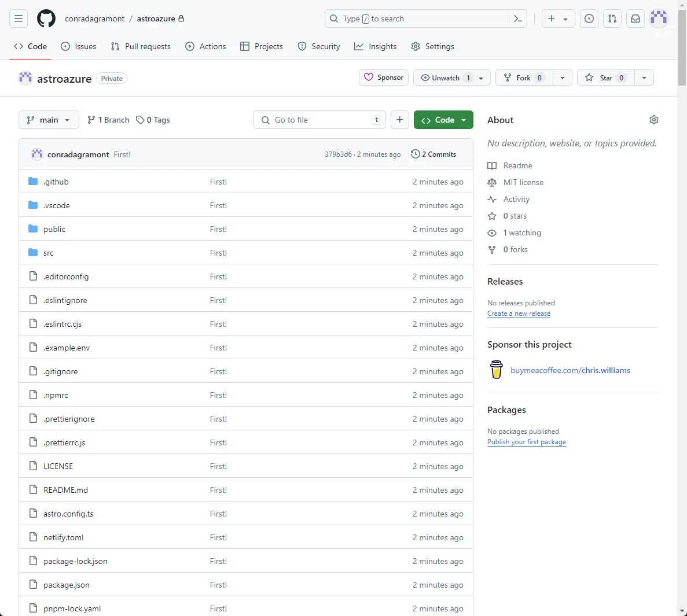Open the conradagramont owner link in breadcrumb
The image size is (687, 616).
(x=95, y=19)
